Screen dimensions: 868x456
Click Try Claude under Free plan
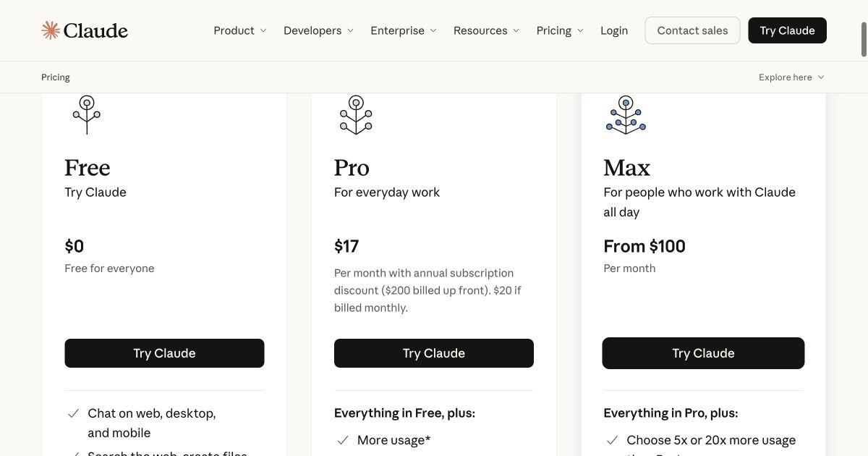pyautogui.click(x=164, y=353)
